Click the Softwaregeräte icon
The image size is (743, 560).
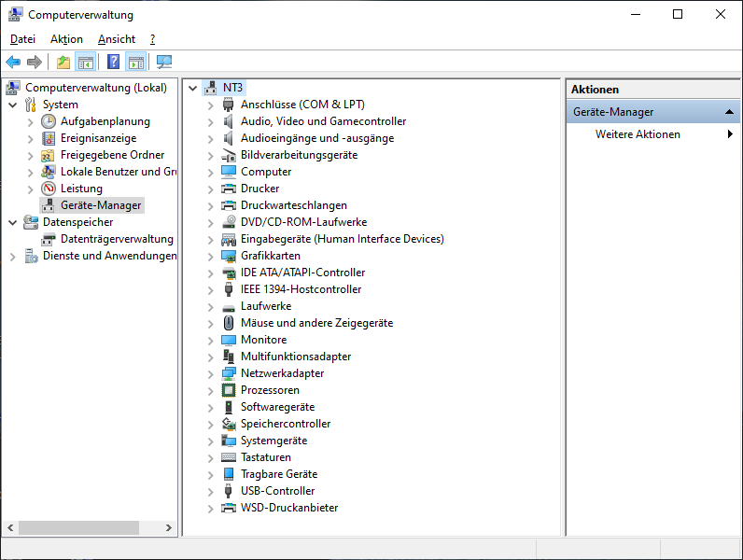229,407
